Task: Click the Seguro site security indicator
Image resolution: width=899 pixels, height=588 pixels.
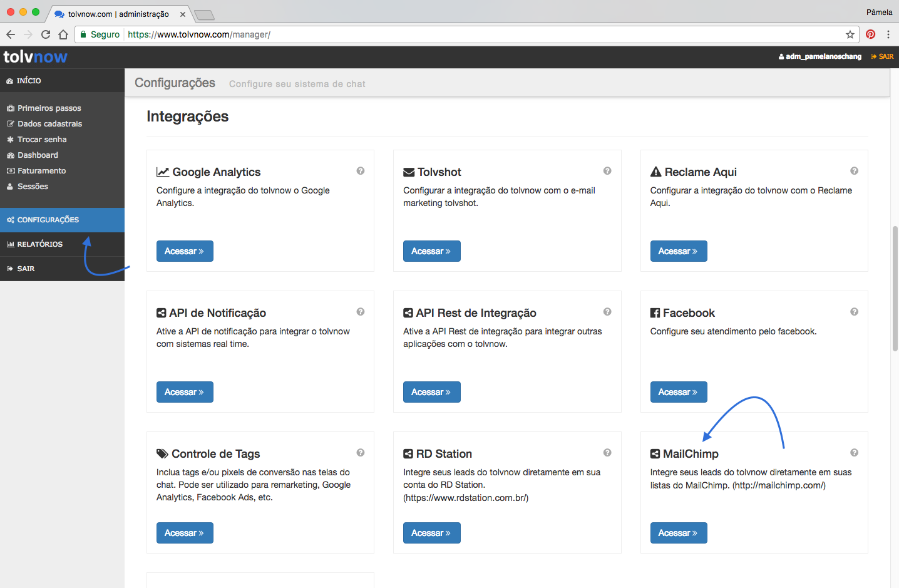Action: point(100,34)
